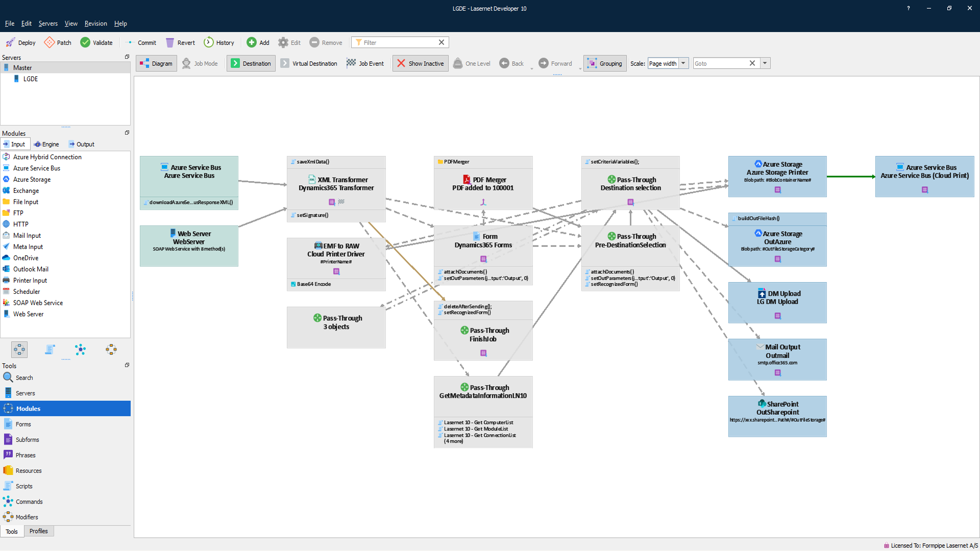Viewport: 980px width, 551px height.
Task: Select the PDF Merger module node
Action: [483, 183]
